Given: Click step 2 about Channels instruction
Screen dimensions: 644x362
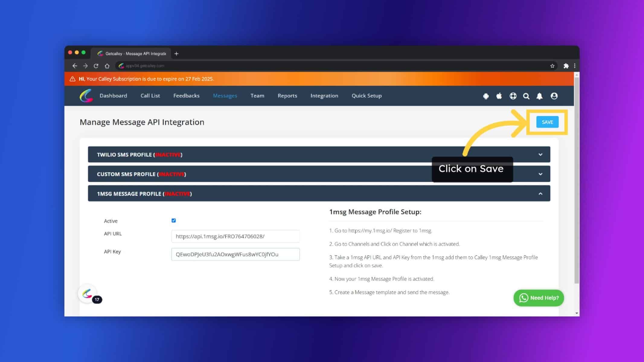Looking at the screenshot, I should (x=395, y=244).
